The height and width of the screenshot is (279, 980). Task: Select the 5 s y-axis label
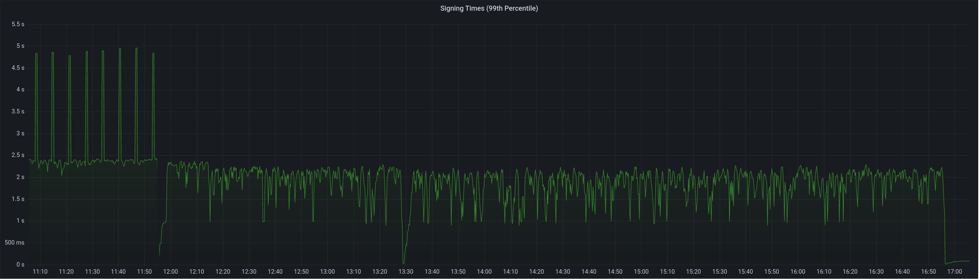(x=20, y=46)
